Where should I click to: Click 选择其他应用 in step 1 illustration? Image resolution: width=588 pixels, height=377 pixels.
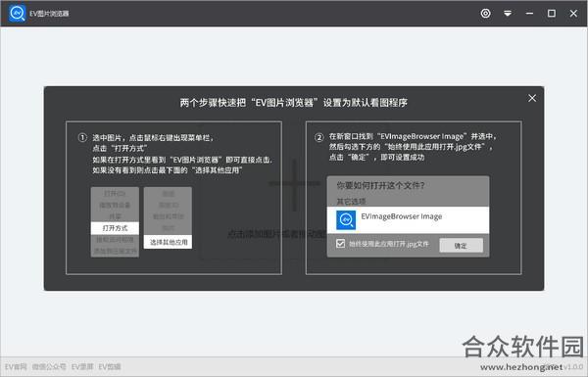(x=168, y=242)
